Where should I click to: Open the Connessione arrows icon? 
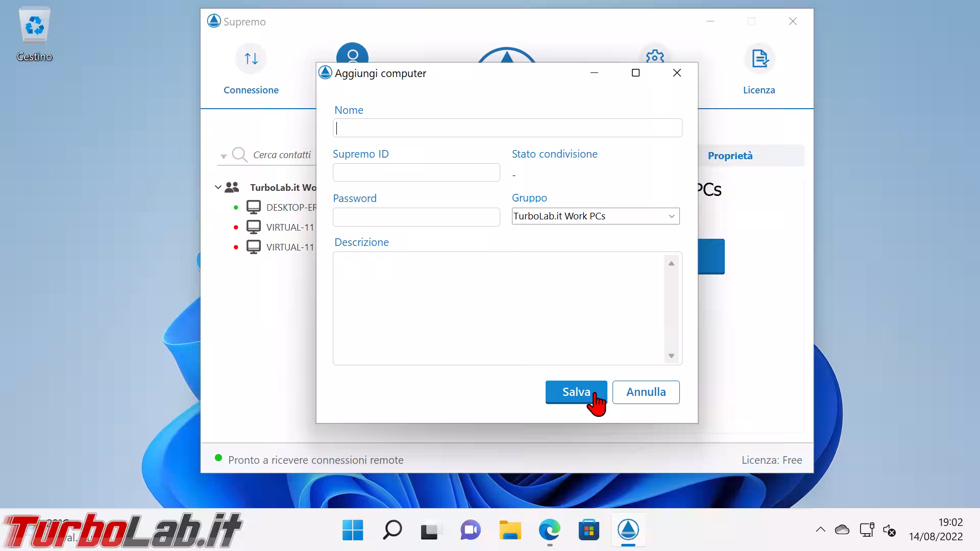[x=251, y=59]
